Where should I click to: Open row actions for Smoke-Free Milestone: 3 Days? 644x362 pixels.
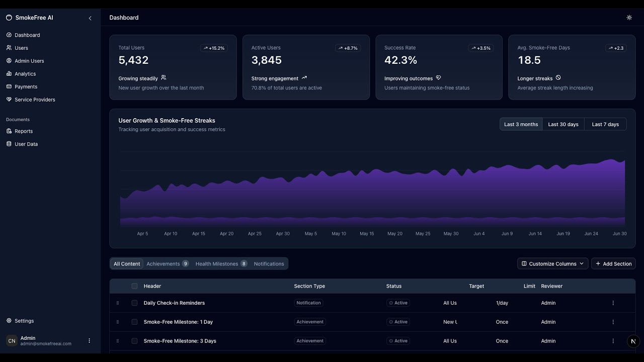[613, 341]
